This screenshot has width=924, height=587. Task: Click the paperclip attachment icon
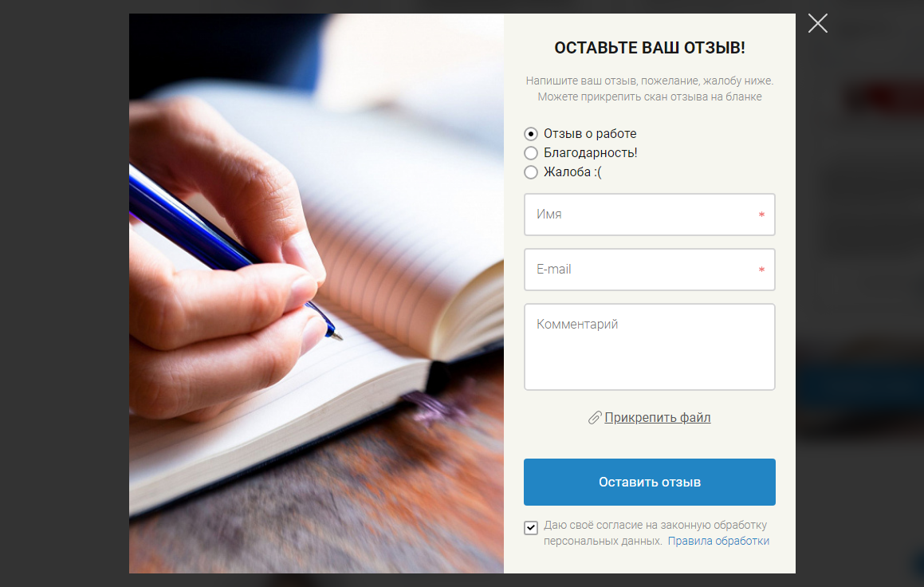tap(595, 418)
